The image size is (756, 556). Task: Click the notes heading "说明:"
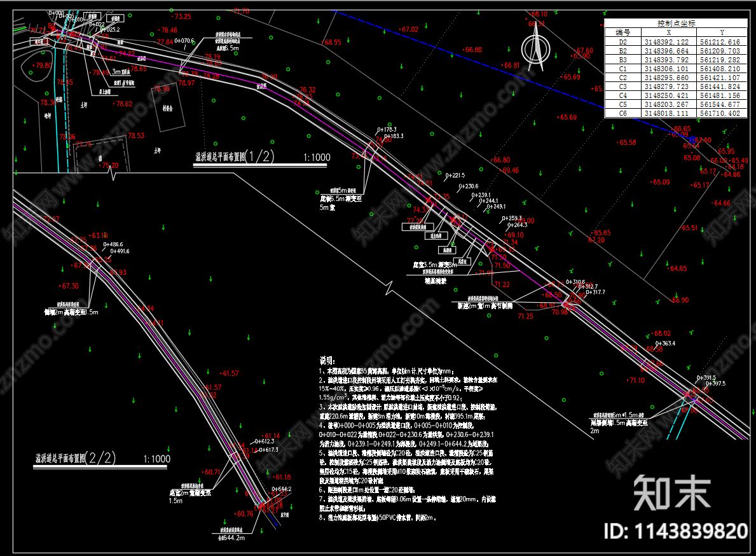327,361
